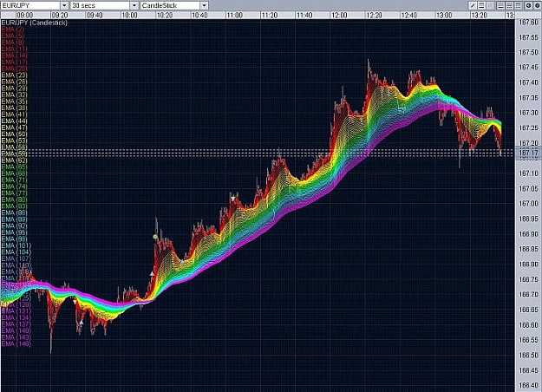Click the 'EMA (146)' legend entry
The width and height of the screenshot is (542, 392).
16,344
